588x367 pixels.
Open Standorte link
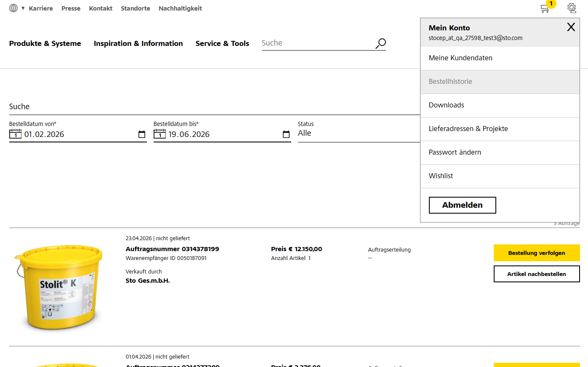click(136, 8)
